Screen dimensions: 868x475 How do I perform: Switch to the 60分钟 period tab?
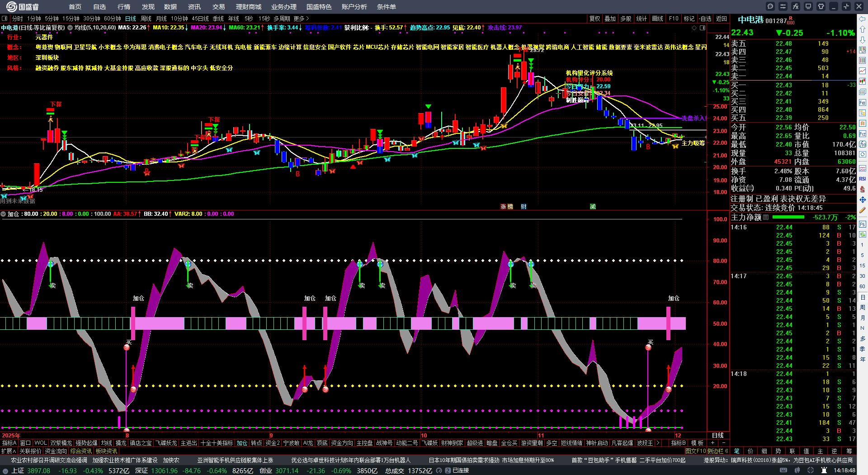click(113, 19)
